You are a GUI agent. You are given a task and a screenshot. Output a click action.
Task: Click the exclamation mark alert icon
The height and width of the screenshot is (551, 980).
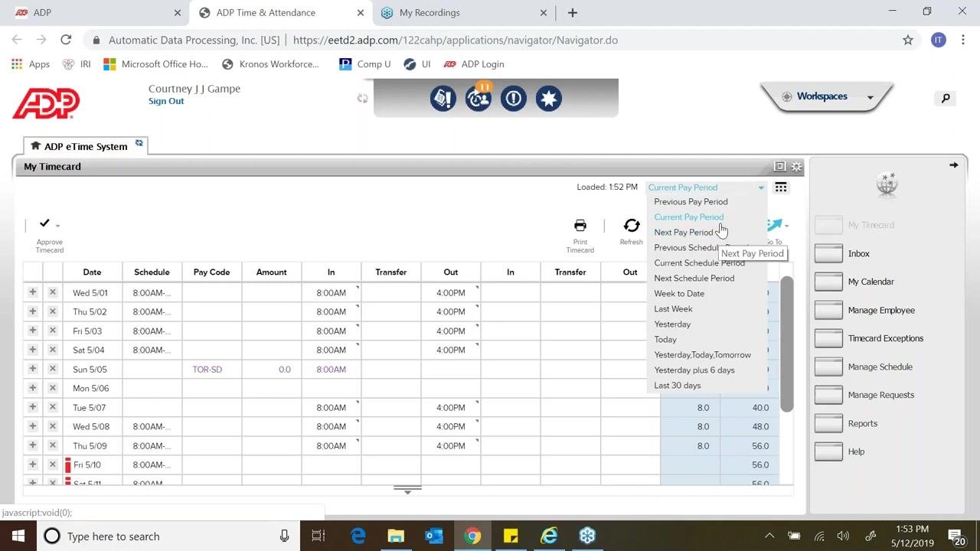click(514, 98)
